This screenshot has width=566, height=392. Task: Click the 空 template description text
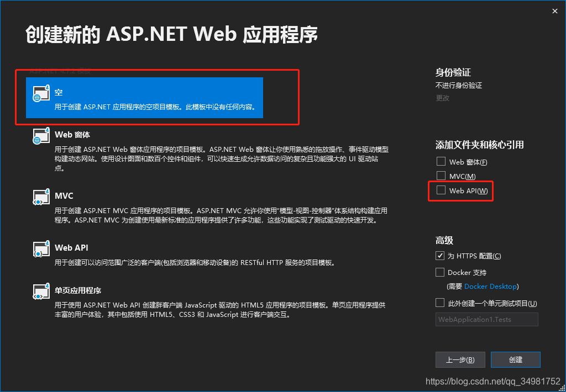click(x=155, y=107)
